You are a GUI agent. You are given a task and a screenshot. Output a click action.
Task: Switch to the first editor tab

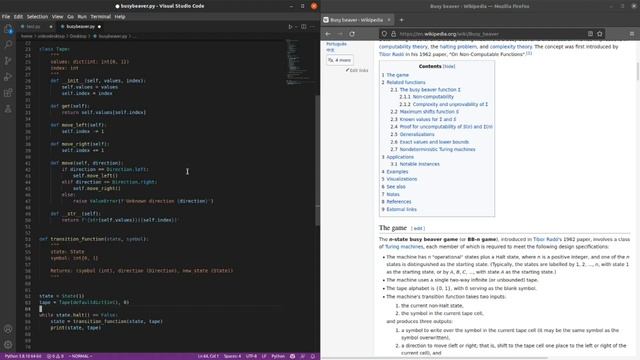(36, 27)
